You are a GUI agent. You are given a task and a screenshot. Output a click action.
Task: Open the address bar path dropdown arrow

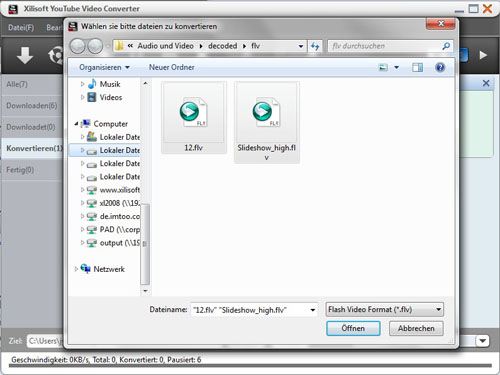tap(301, 46)
